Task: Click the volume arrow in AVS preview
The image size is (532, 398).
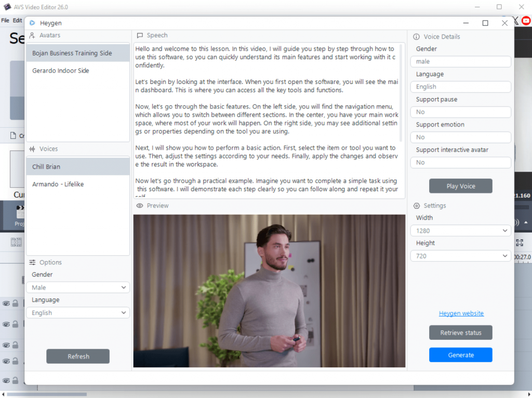Action: click(526, 223)
